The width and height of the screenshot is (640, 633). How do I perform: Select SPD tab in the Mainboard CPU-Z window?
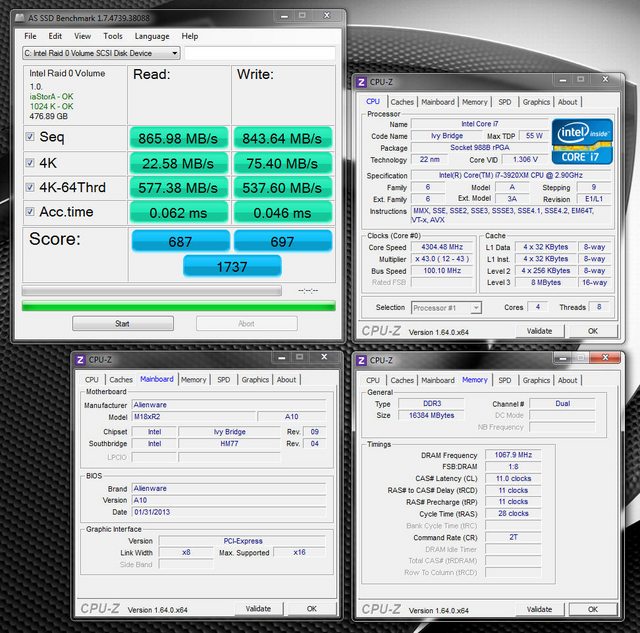(224, 380)
